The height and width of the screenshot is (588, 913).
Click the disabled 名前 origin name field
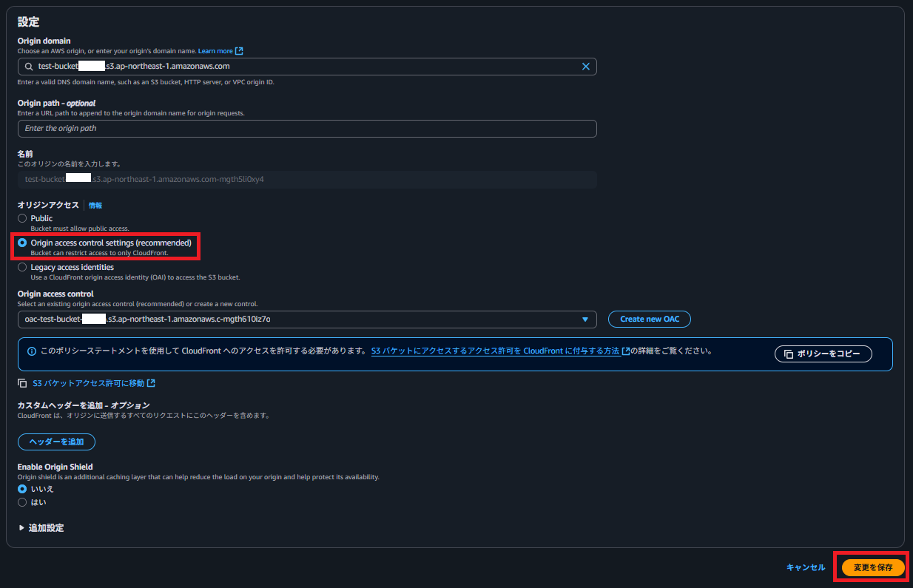pyautogui.click(x=307, y=179)
